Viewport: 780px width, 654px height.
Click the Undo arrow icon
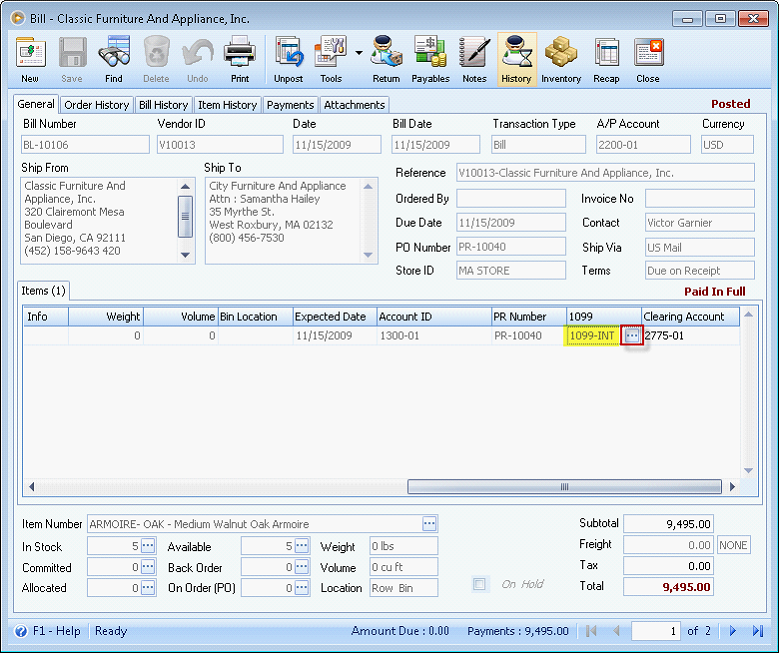pyautogui.click(x=197, y=60)
